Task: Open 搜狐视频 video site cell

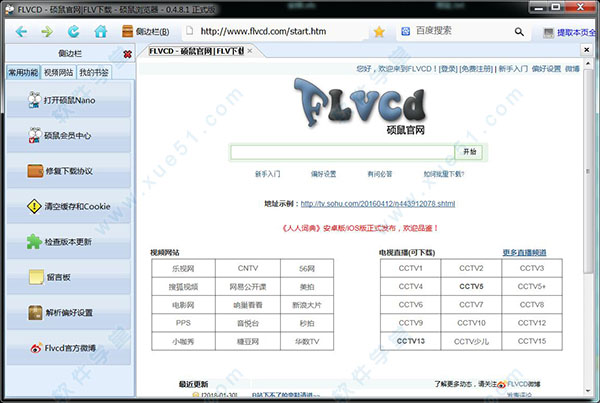Action: pyautogui.click(x=183, y=287)
